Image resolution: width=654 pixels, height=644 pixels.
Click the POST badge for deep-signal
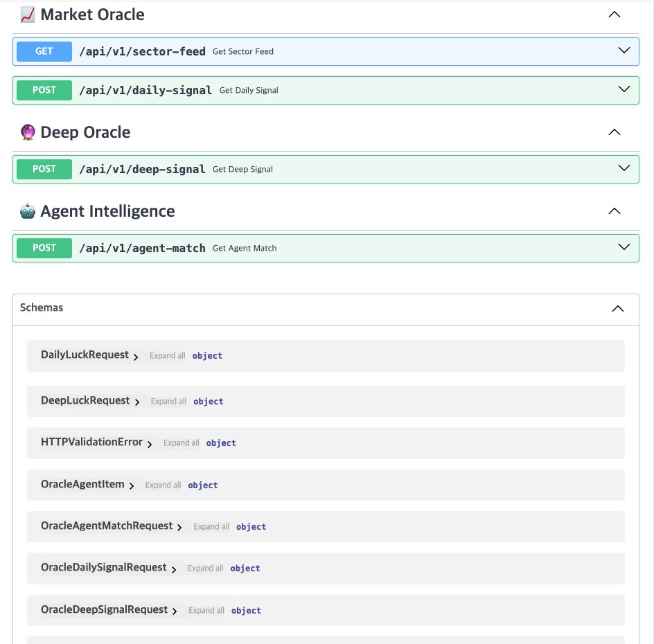pyautogui.click(x=44, y=169)
